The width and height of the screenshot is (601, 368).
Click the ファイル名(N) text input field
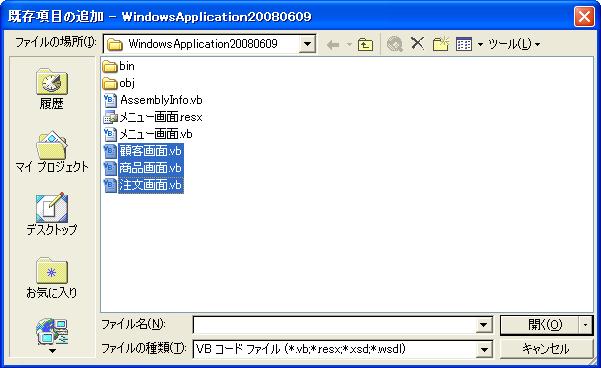pyautogui.click(x=335, y=325)
